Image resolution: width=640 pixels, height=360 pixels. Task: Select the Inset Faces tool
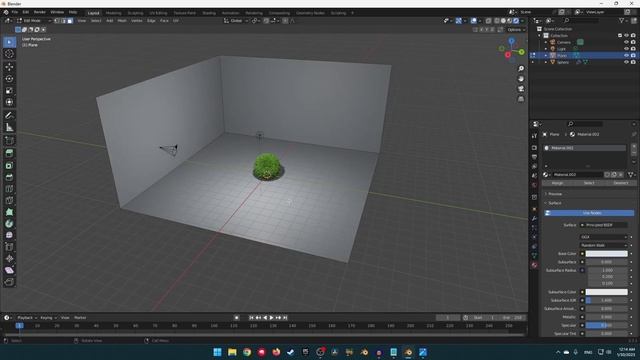(x=9, y=165)
